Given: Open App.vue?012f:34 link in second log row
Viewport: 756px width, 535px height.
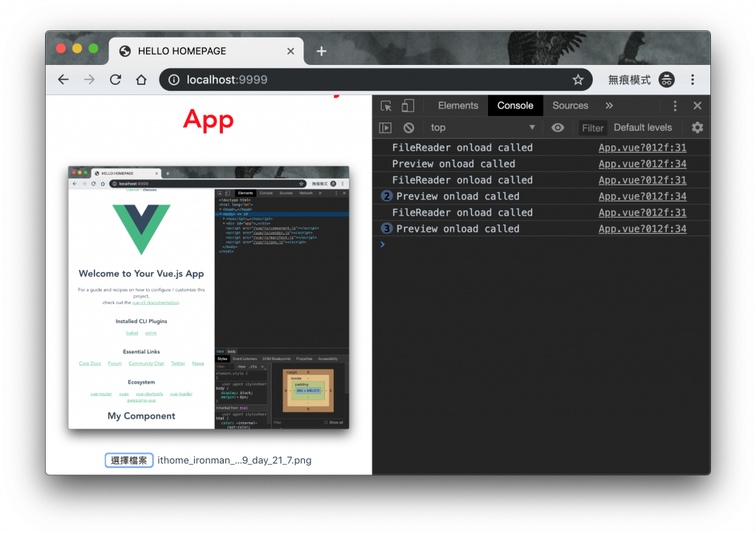Looking at the screenshot, I should point(642,164).
